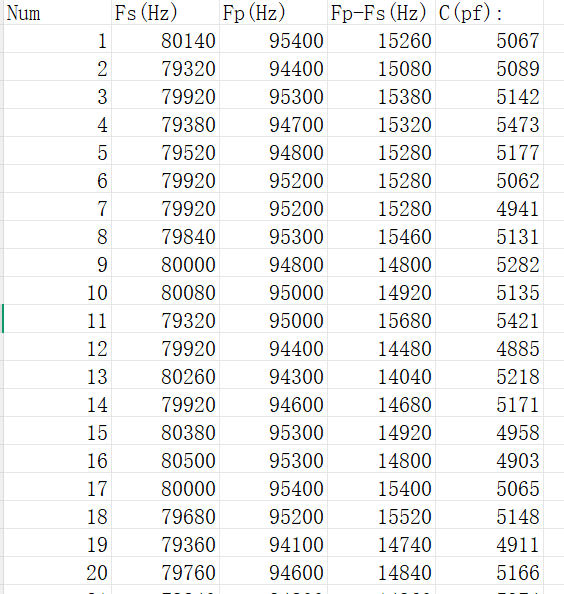The width and height of the screenshot is (564, 594).
Task: Click the difference value 15680
Action: [x=381, y=319]
